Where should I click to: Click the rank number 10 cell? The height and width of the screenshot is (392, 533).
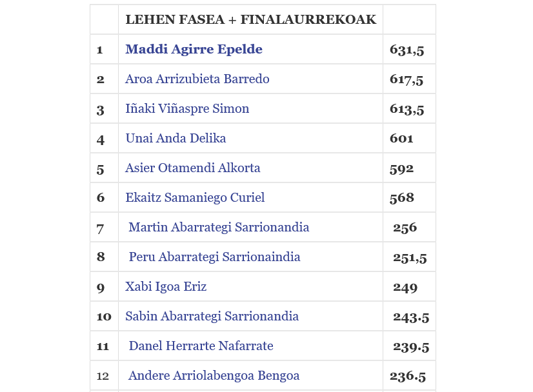[104, 317]
